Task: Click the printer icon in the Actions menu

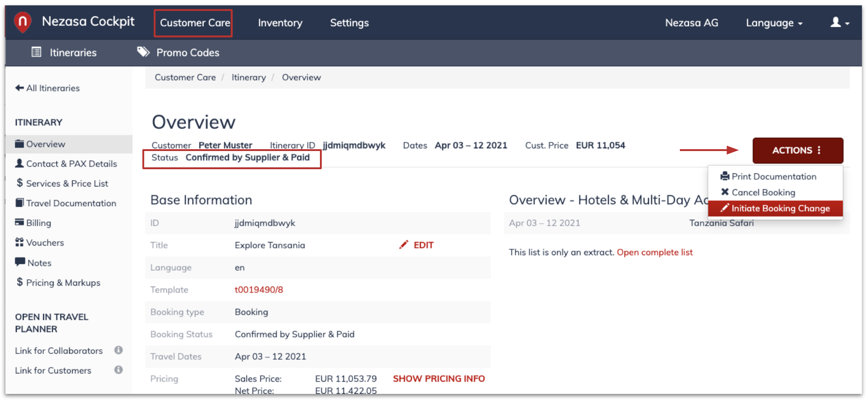Action: [725, 176]
